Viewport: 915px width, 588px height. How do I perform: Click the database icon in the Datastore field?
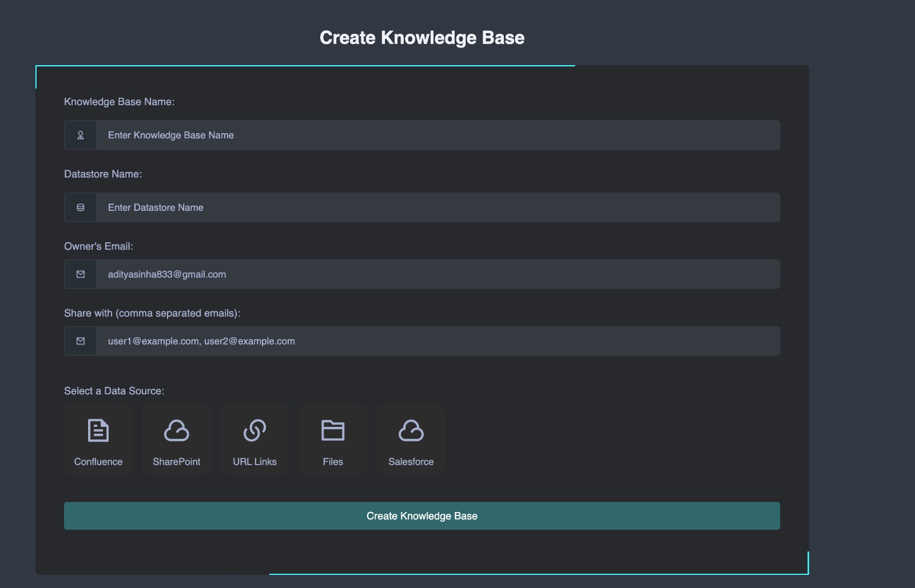pos(80,207)
